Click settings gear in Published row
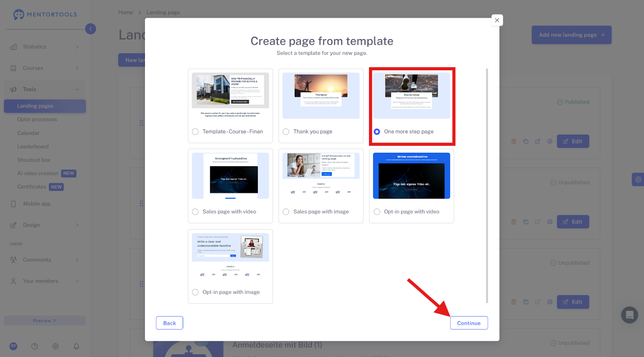 (550, 141)
